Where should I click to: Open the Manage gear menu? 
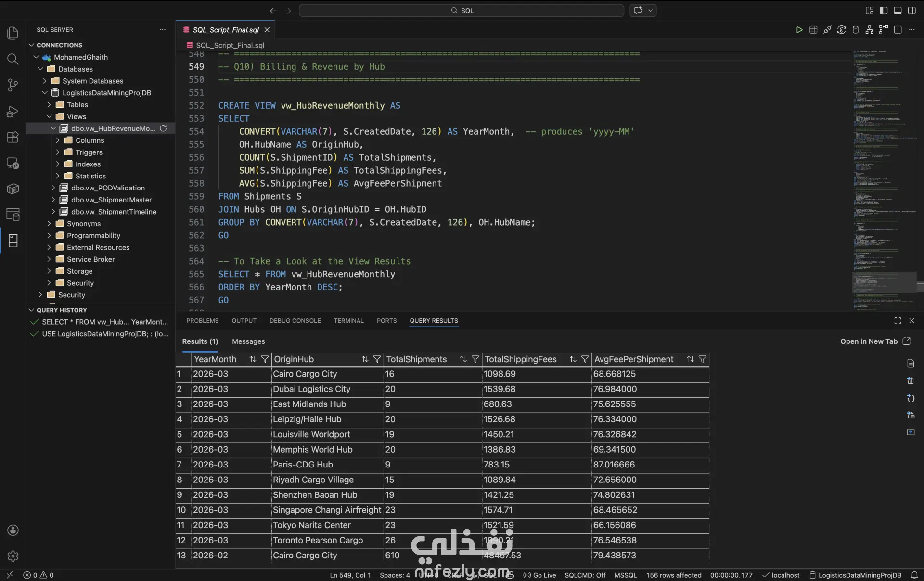pos(13,556)
